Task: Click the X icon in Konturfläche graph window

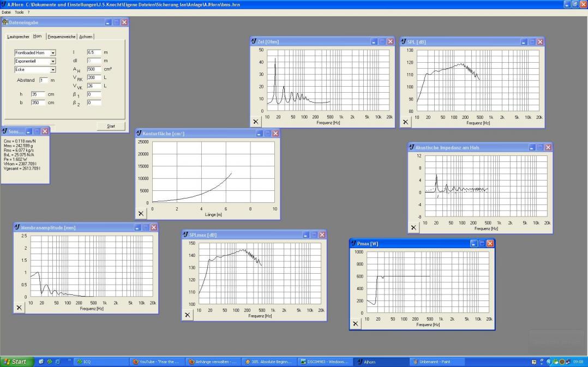Action: (x=141, y=214)
